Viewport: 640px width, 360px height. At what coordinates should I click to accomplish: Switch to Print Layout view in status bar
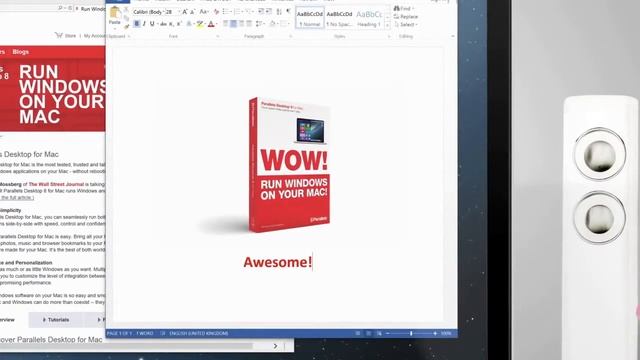369,333
